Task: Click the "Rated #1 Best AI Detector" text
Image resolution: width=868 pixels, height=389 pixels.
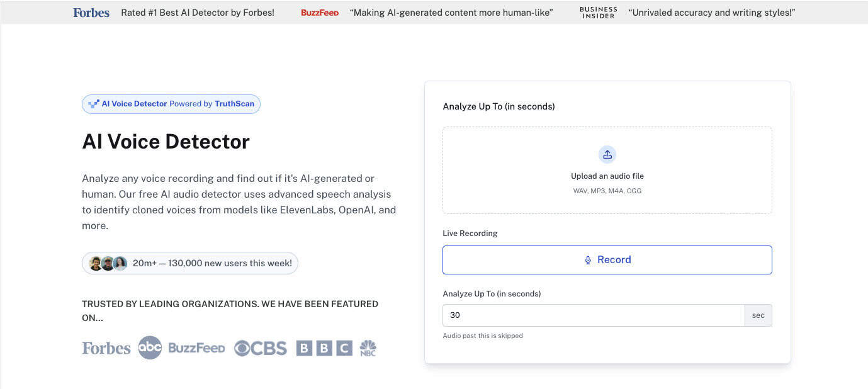Action: [198, 13]
